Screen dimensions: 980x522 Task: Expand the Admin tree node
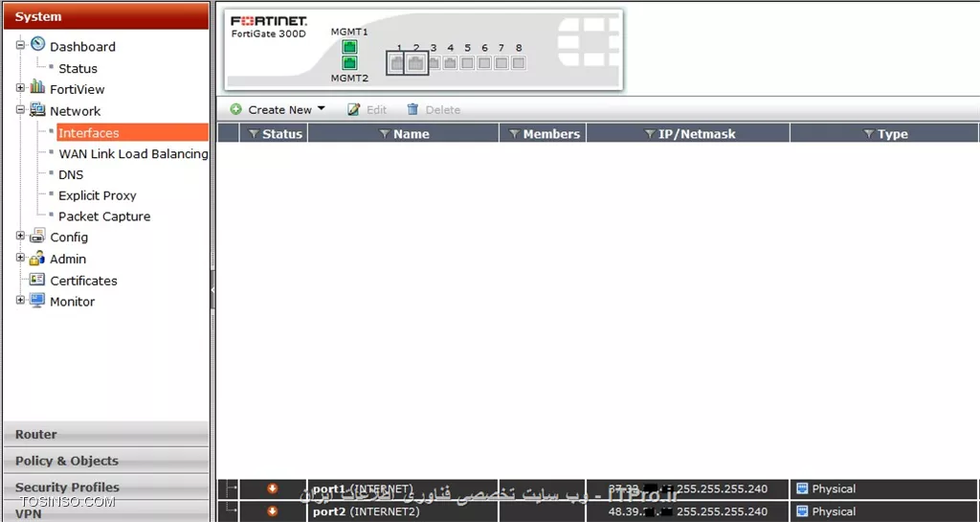coord(21,258)
